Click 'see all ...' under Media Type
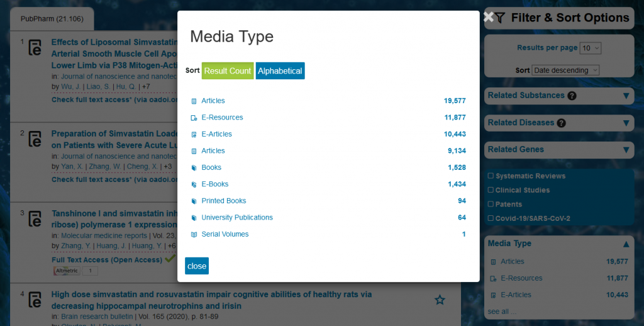This screenshot has width=644, height=326. [x=501, y=312]
